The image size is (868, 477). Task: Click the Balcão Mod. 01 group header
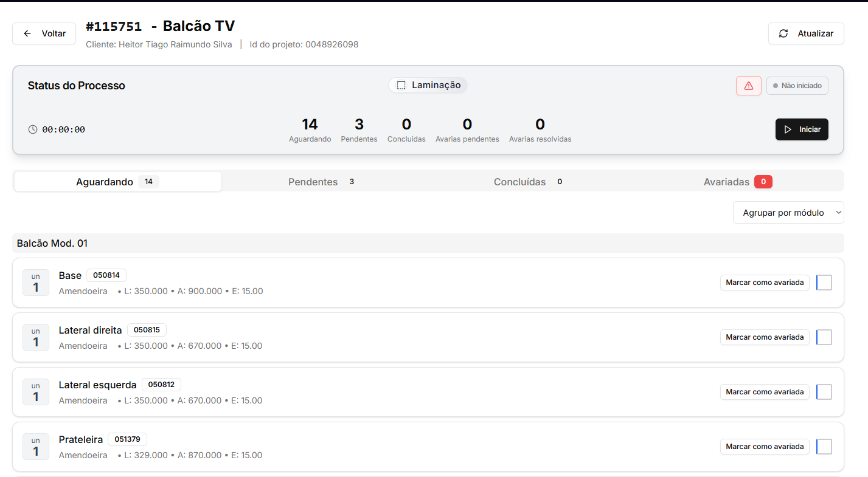pos(52,243)
